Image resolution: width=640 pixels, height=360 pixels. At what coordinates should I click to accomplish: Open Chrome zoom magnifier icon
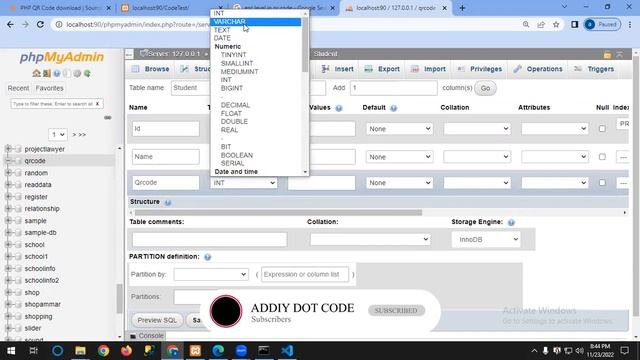click(x=526, y=24)
